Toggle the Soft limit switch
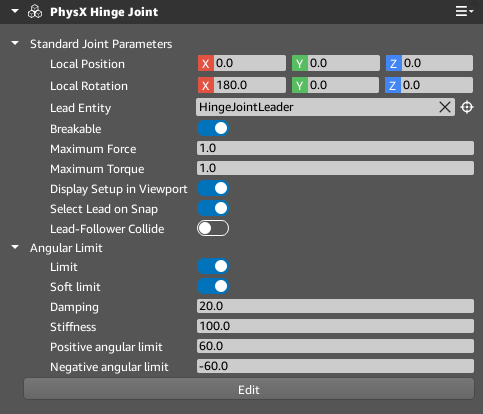 tap(213, 286)
